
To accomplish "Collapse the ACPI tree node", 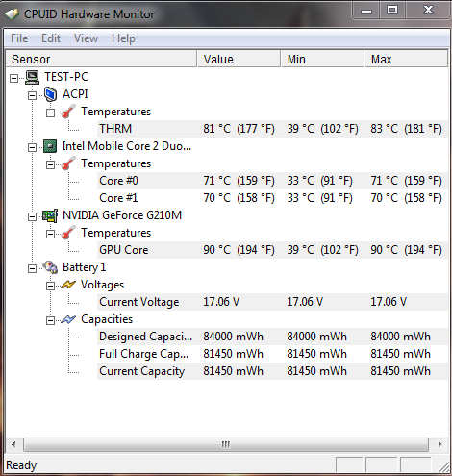I will tap(32, 95).
